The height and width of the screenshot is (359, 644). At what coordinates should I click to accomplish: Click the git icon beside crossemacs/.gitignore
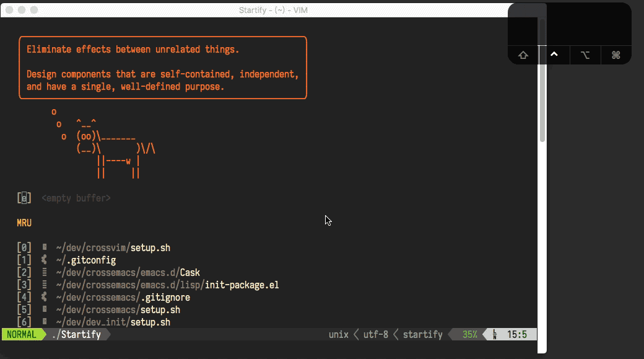point(44,297)
